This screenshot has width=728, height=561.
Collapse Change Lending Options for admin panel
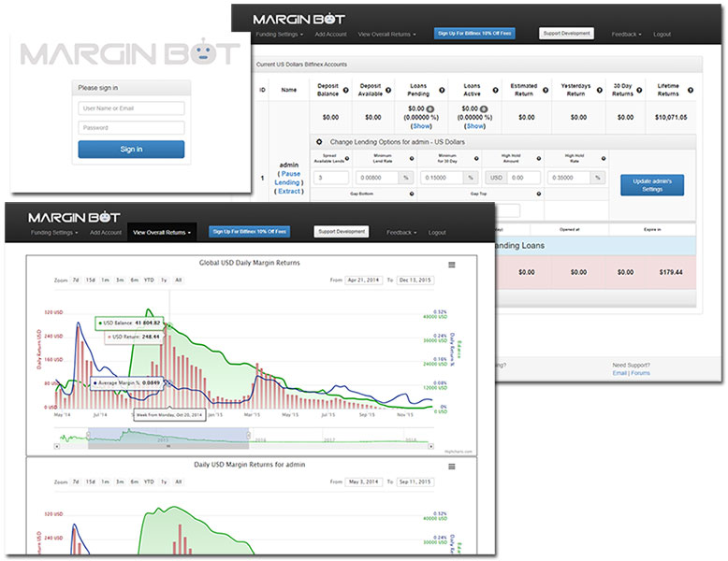pos(319,142)
